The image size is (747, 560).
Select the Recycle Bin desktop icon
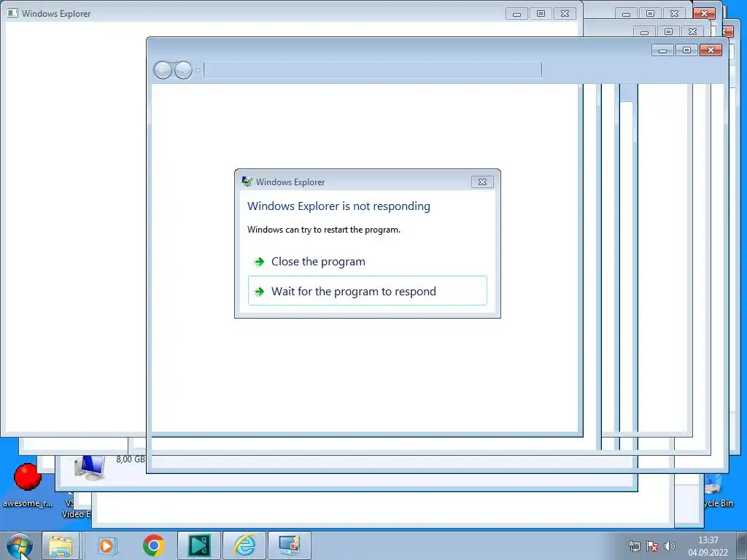click(x=719, y=491)
